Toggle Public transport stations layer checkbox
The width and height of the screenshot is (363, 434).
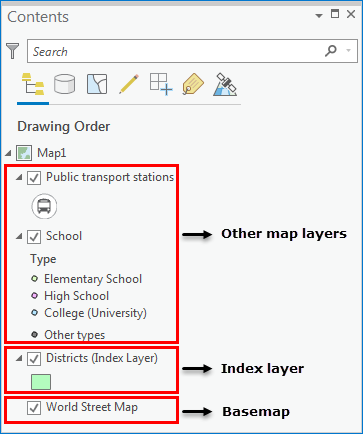34,178
